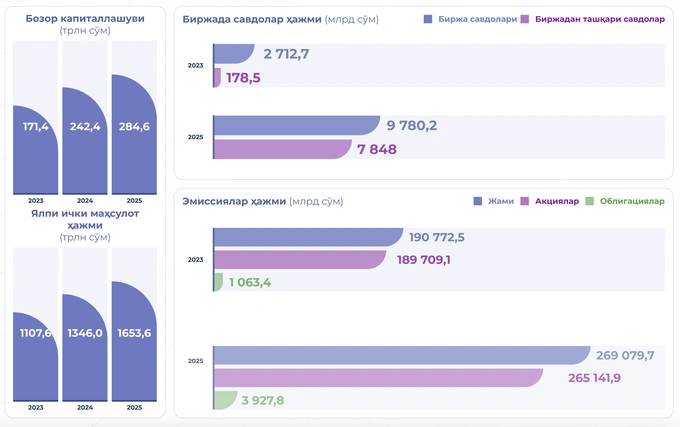
Task: Toggle the Облигациялар legend label
Action: 632,201
